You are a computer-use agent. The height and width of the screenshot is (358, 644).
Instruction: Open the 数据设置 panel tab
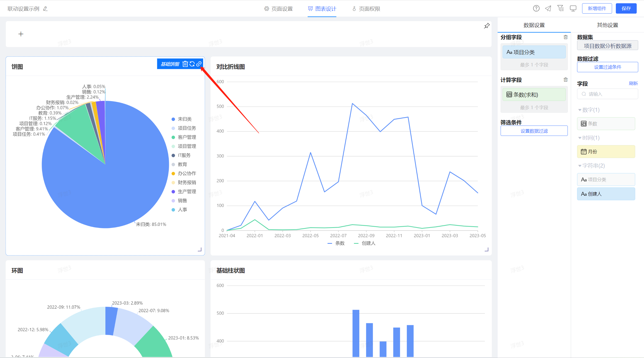[534, 25]
